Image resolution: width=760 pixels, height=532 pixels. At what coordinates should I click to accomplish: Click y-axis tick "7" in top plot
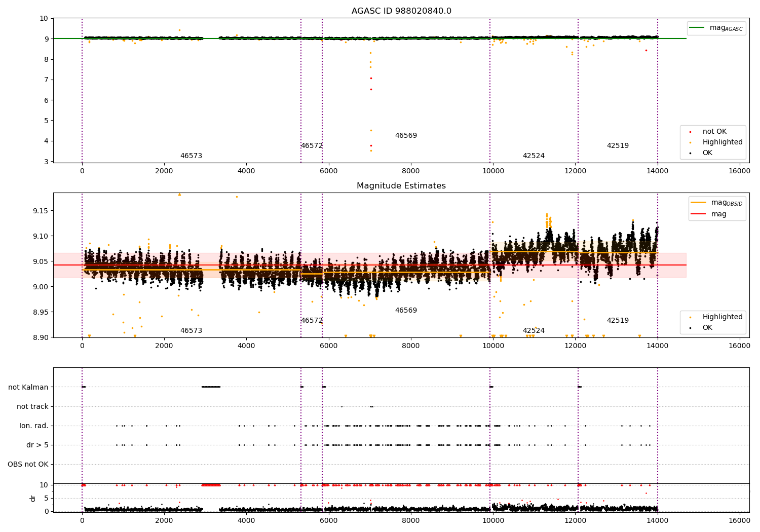[46, 80]
